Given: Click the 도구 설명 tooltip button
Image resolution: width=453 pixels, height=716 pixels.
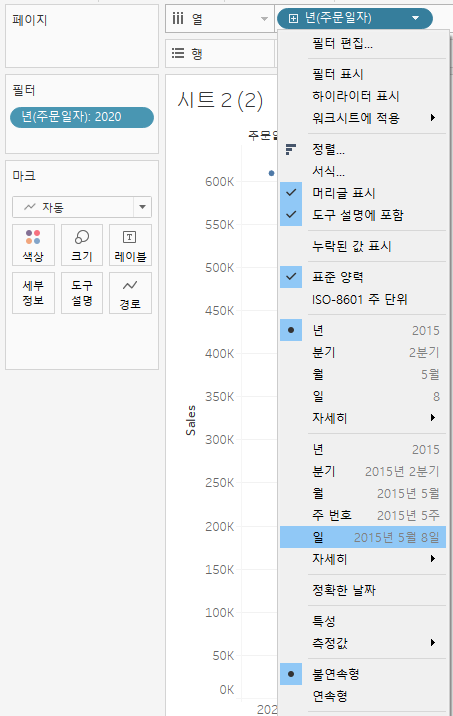Looking at the screenshot, I should [82, 293].
